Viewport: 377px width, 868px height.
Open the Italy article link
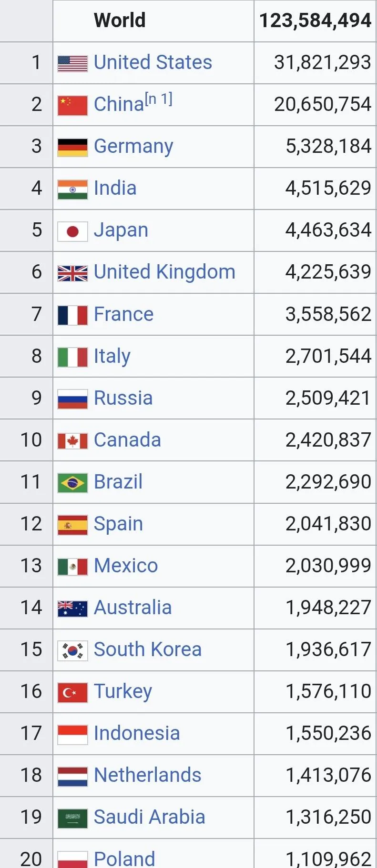click(112, 356)
